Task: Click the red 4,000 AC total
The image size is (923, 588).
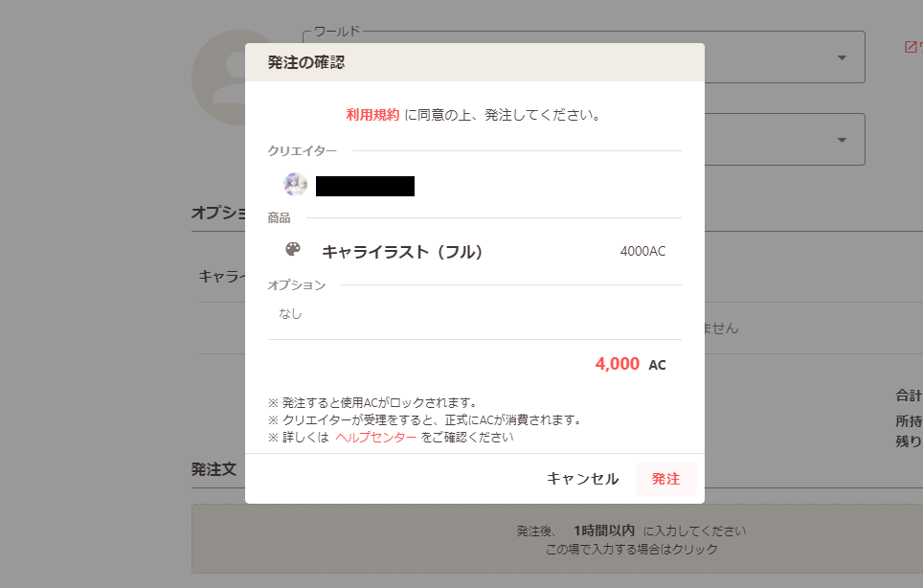Action: point(630,364)
